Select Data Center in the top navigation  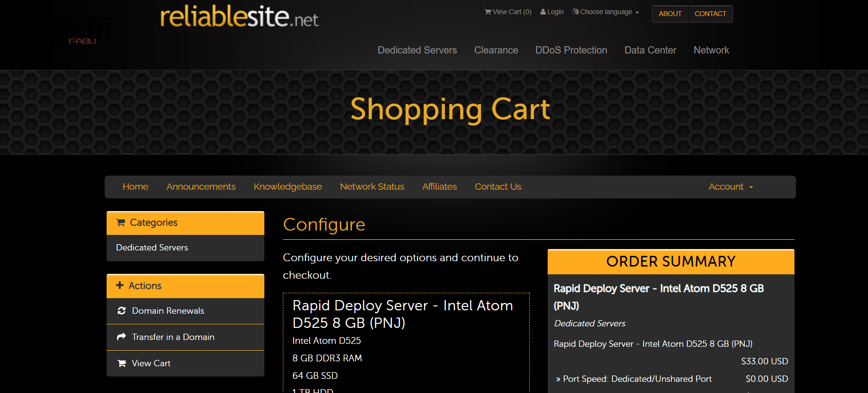pyautogui.click(x=650, y=50)
